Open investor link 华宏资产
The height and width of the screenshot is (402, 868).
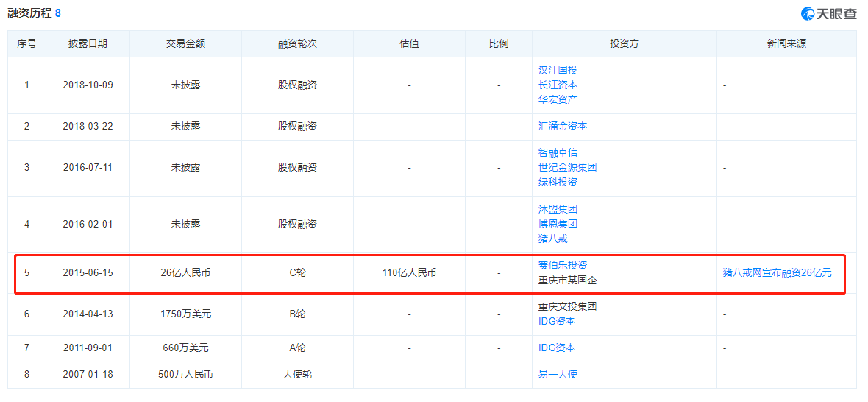[558, 100]
